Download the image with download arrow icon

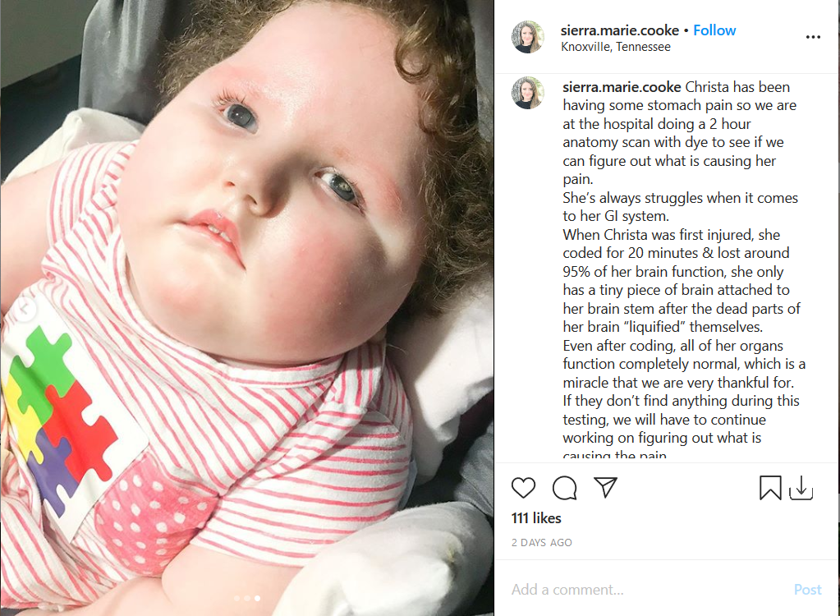point(801,488)
